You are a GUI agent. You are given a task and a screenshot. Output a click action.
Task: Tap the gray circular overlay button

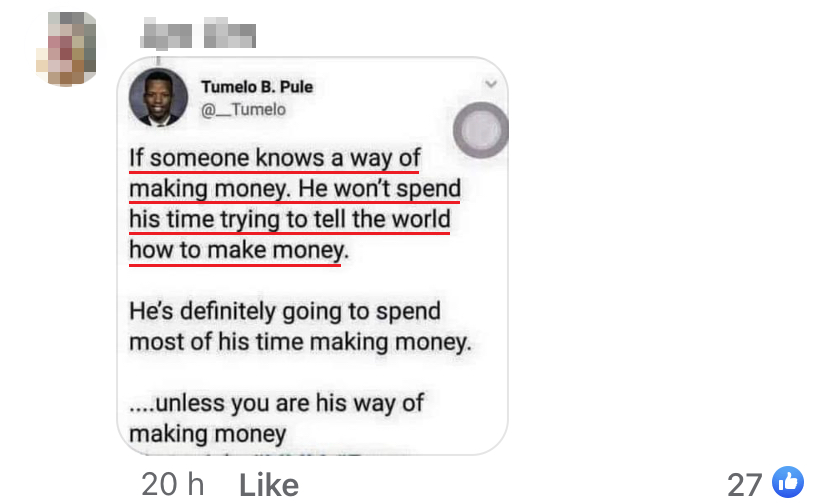(x=481, y=131)
